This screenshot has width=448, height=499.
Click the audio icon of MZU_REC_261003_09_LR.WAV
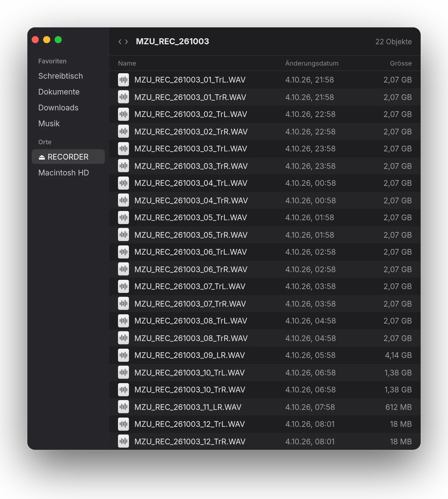click(x=124, y=355)
